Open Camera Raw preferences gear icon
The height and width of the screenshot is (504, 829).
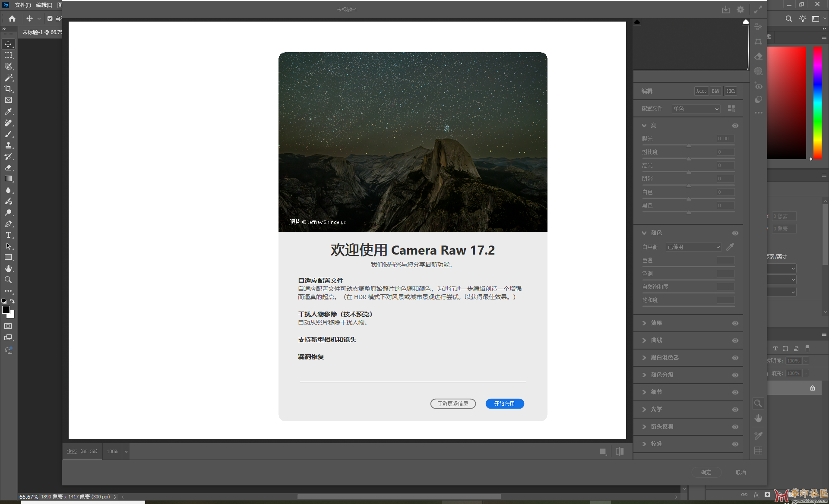pos(740,9)
